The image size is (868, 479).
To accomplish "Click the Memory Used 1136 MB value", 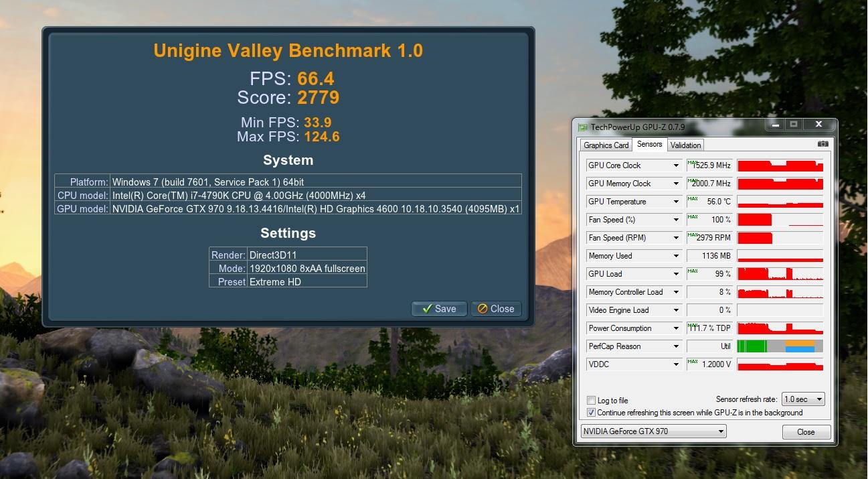I will (710, 256).
